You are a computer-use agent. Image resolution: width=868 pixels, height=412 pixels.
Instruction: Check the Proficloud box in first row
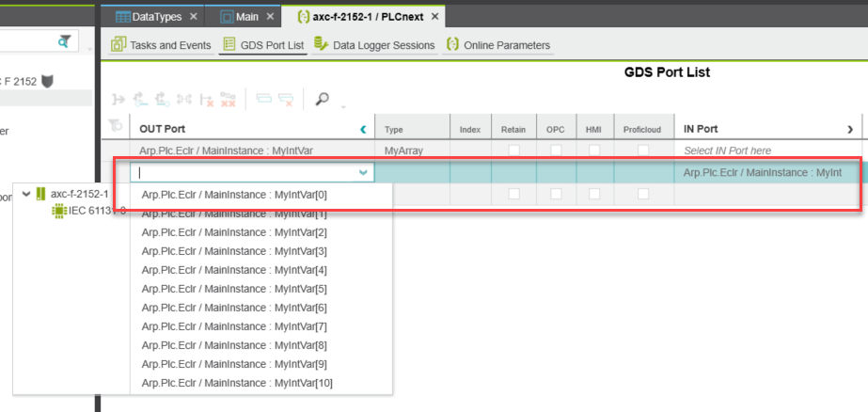click(643, 151)
